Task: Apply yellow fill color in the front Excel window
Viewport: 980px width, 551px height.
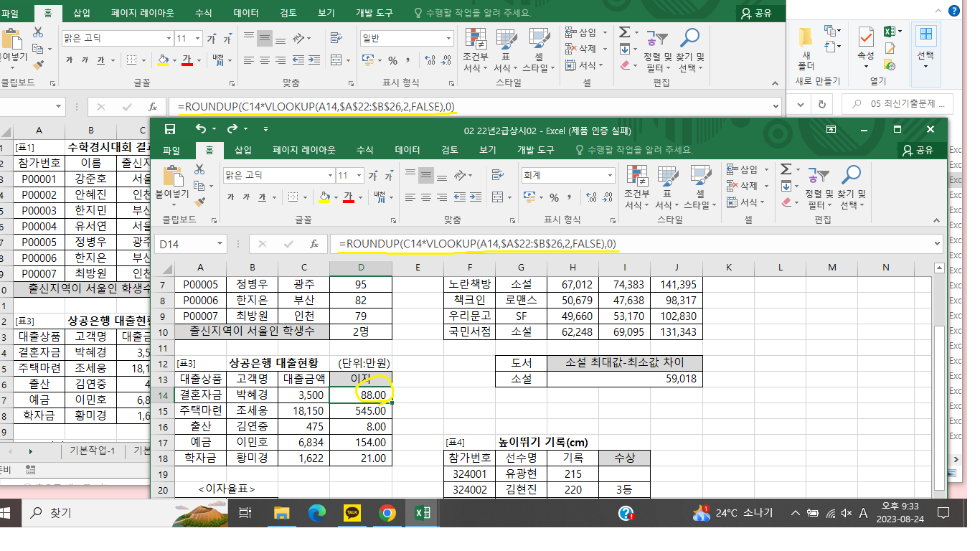Action: [324, 197]
